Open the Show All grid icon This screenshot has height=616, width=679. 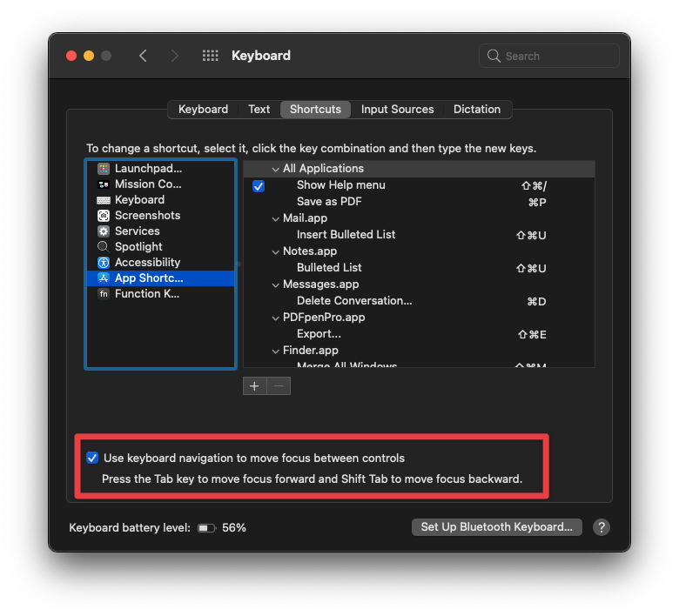click(x=210, y=56)
